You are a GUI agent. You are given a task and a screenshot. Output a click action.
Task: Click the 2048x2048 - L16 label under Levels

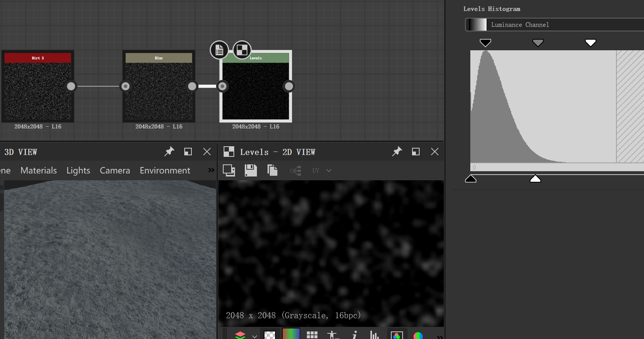pyautogui.click(x=256, y=127)
